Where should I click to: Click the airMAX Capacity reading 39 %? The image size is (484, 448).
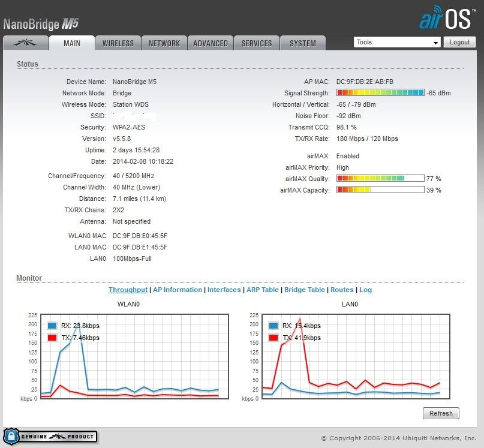point(434,190)
